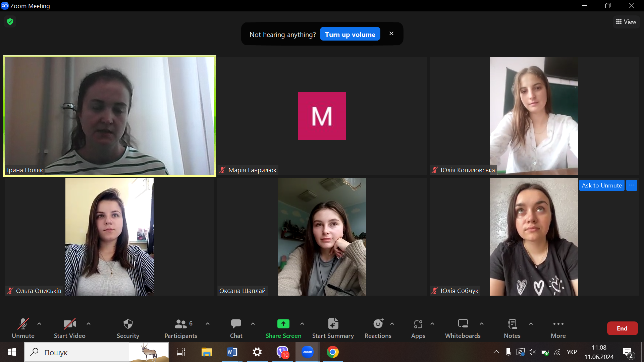Image resolution: width=644 pixels, height=362 pixels.
Task: Click the green Share Screen button
Action: click(283, 328)
